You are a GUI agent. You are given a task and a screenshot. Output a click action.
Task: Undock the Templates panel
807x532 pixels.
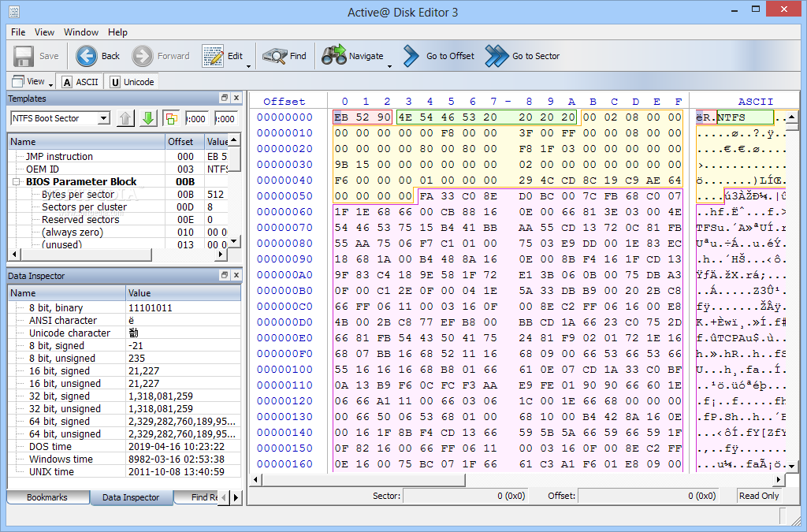pyautogui.click(x=225, y=98)
